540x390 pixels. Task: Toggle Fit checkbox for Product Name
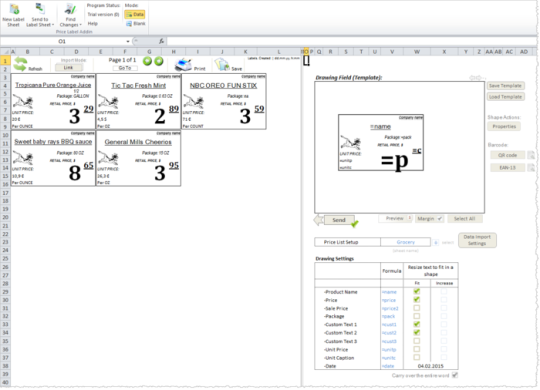[x=417, y=291]
